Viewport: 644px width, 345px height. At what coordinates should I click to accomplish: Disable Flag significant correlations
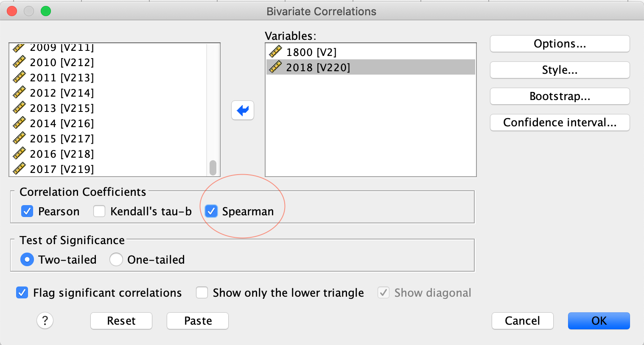coord(22,292)
